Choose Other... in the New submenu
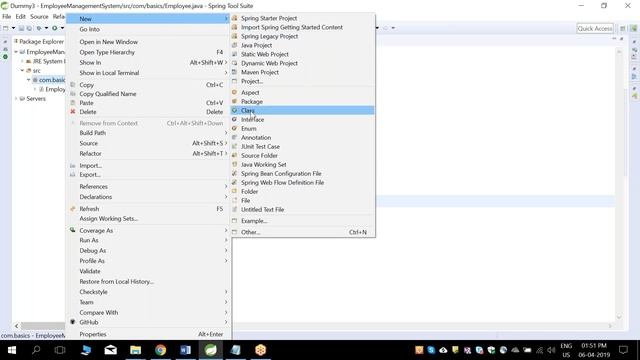Screen dimensions: 640x360 click(302, 232)
